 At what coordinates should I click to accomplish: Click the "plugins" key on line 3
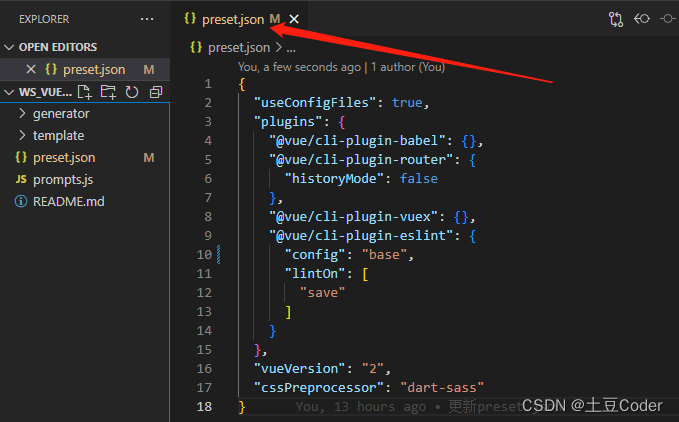pos(288,122)
